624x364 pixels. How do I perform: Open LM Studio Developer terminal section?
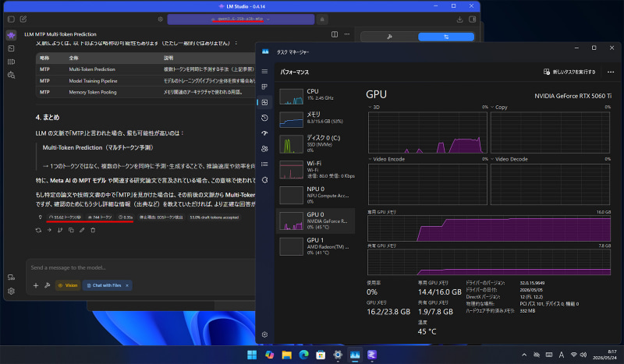pos(11,48)
